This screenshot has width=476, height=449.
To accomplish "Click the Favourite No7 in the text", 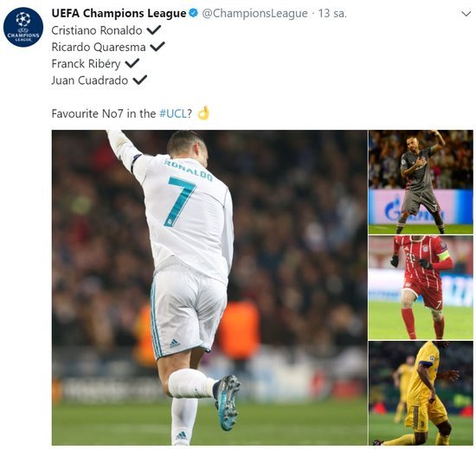I will tap(104, 114).
